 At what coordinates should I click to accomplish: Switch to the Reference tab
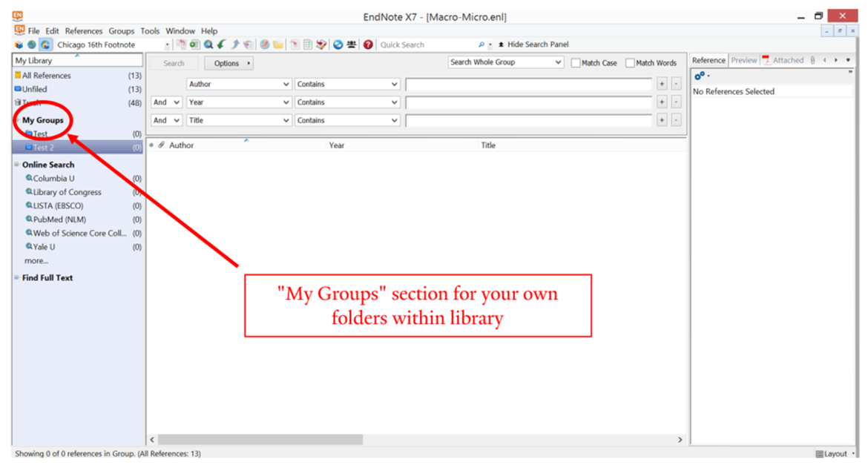pos(708,60)
